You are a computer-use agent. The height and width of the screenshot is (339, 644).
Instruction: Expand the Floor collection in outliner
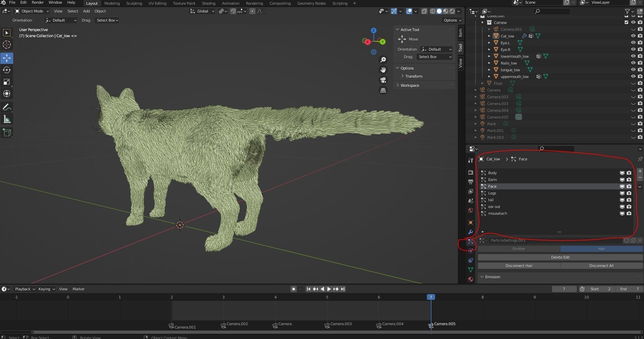tap(482, 83)
